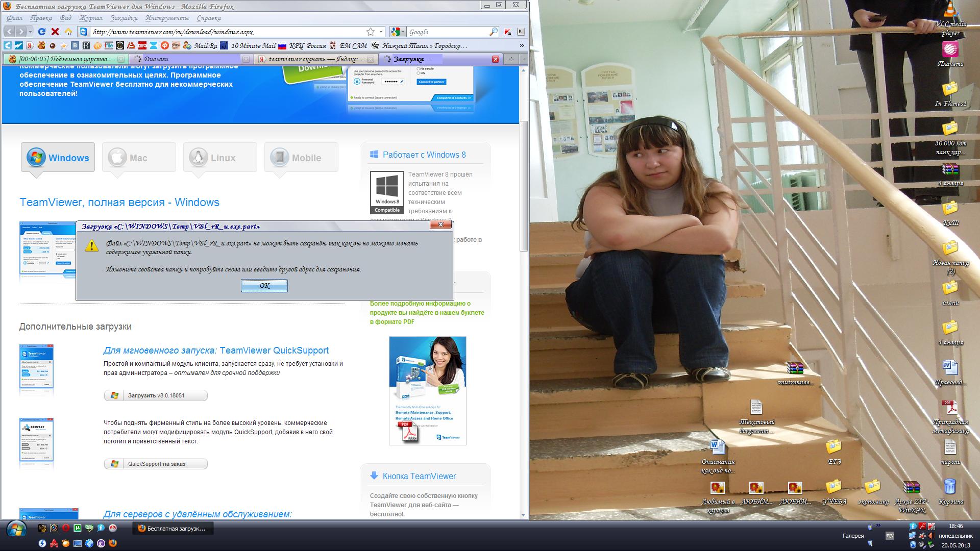Switch to the Подземное царство tab
980x551 pixels.
click(65, 59)
